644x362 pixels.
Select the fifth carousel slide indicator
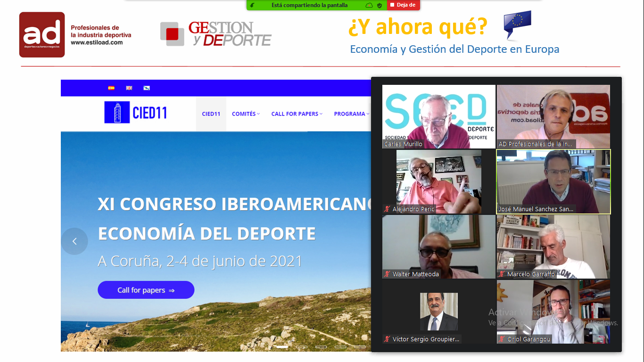coord(360,347)
